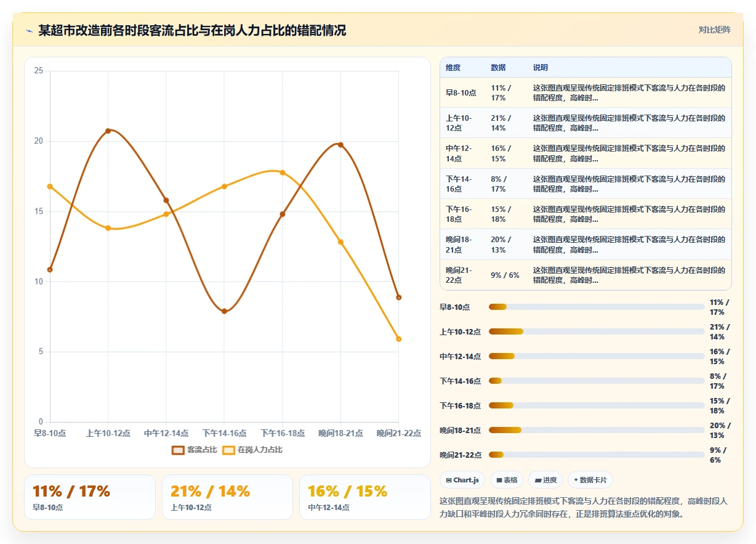Select table row 下午14-16点
Image resolution: width=756 pixels, height=544 pixels.
[585, 184]
